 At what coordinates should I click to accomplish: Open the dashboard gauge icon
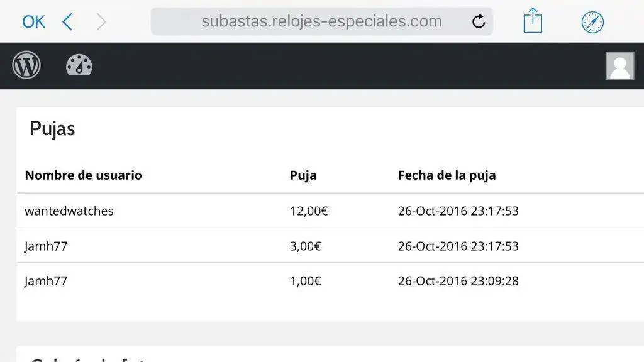[79, 65]
